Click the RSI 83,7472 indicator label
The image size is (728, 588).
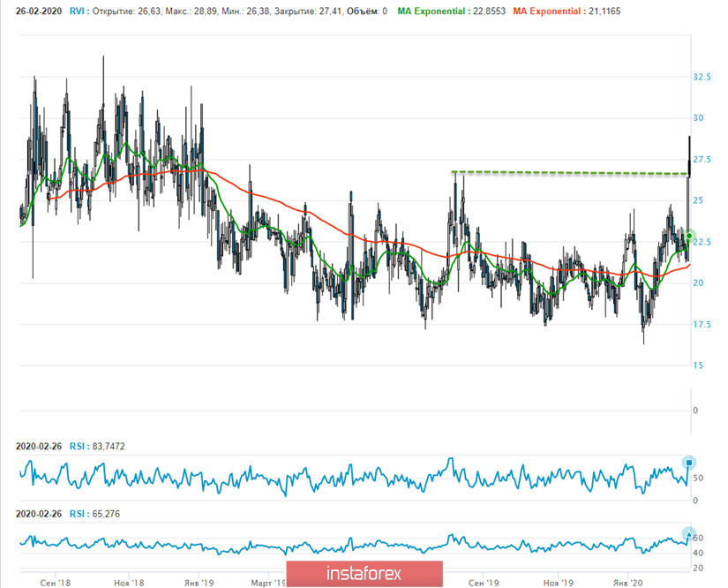[x=97, y=447]
